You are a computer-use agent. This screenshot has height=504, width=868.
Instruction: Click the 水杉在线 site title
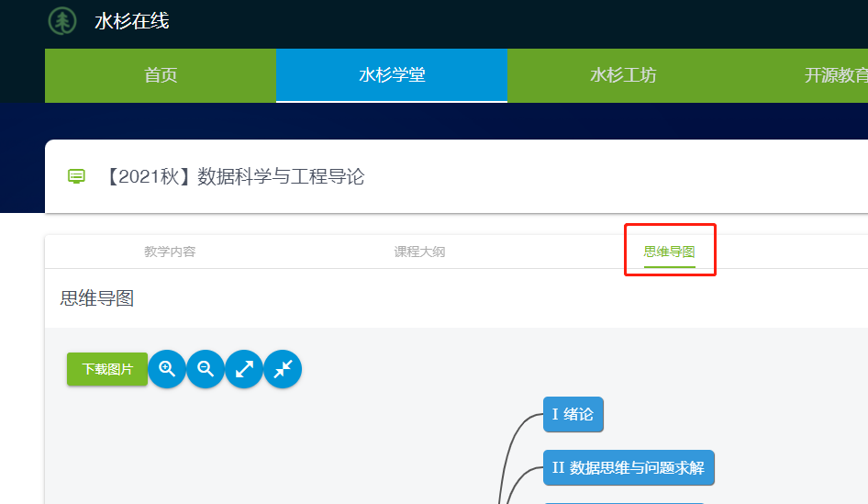tap(132, 21)
